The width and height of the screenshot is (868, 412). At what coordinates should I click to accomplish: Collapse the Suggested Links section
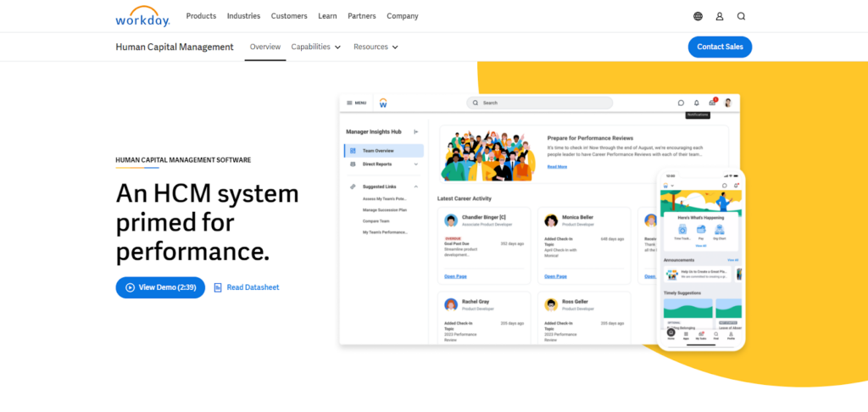tap(415, 187)
